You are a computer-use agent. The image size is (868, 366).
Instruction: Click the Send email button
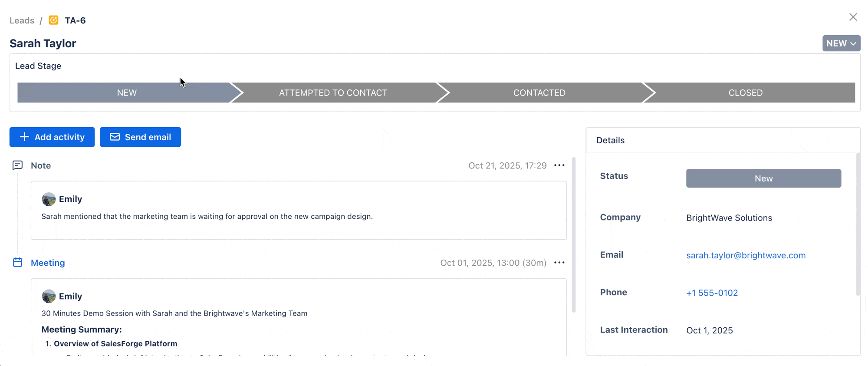coord(140,137)
